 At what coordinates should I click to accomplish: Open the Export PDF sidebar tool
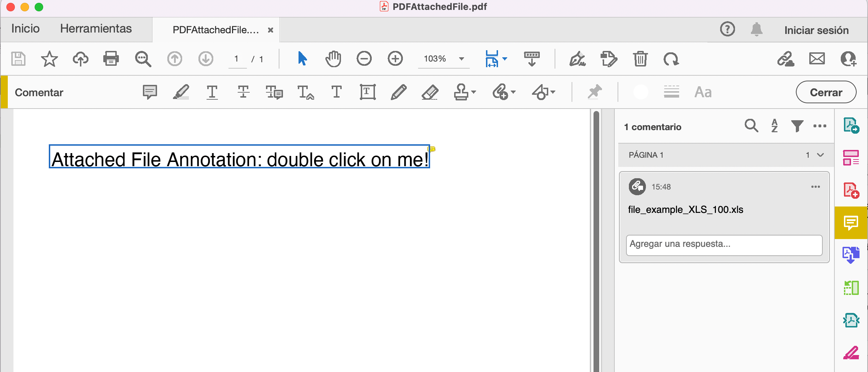[x=851, y=126]
